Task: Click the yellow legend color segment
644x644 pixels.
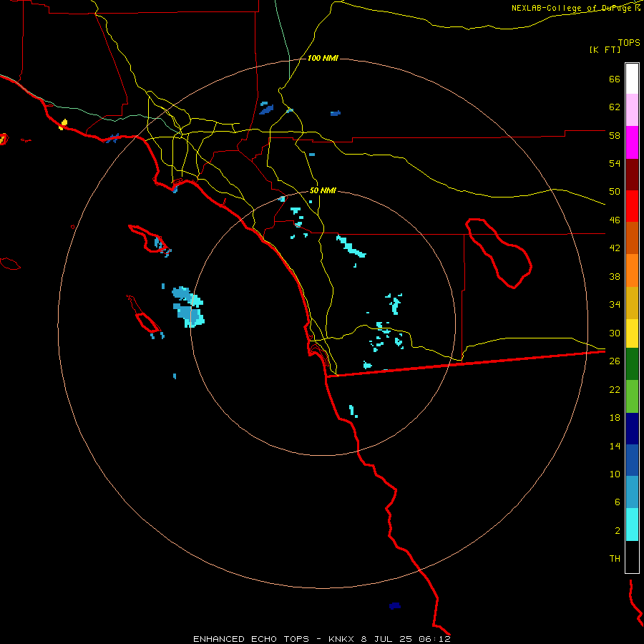Action: click(632, 333)
